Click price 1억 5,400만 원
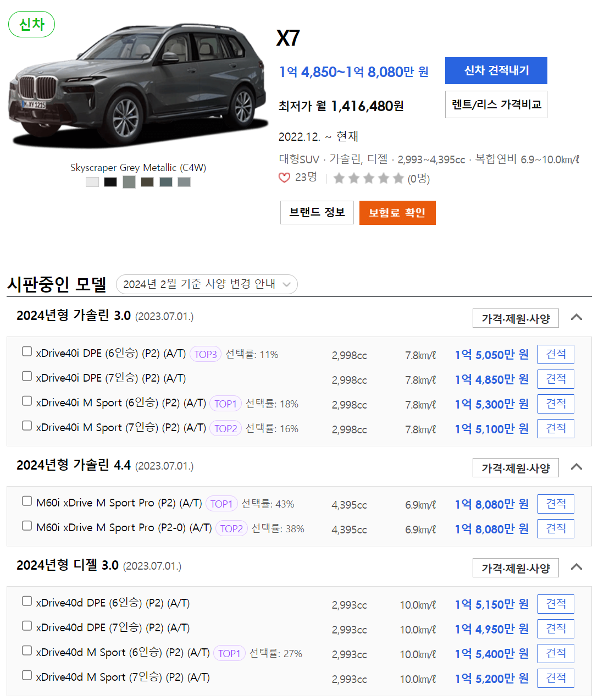 [x=492, y=654]
